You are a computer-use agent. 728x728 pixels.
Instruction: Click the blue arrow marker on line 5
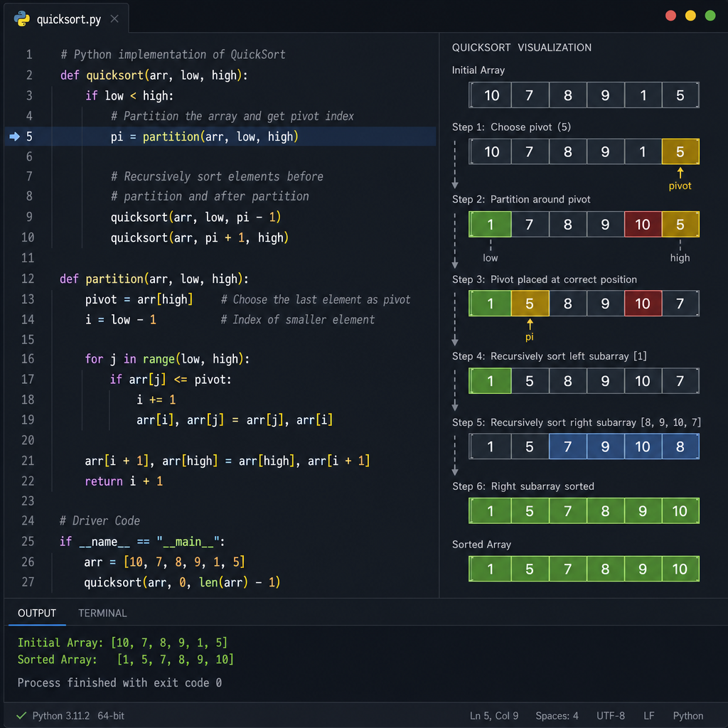point(14,136)
